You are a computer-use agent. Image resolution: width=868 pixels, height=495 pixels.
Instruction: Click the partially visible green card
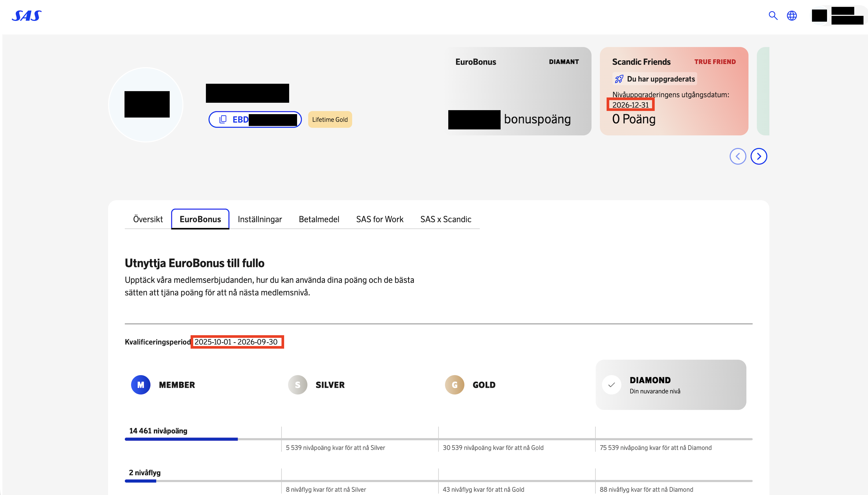click(763, 91)
